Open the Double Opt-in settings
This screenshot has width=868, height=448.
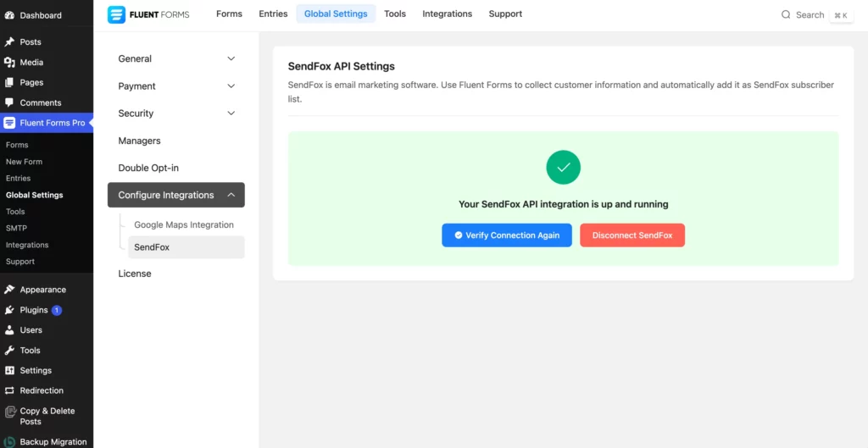click(148, 168)
